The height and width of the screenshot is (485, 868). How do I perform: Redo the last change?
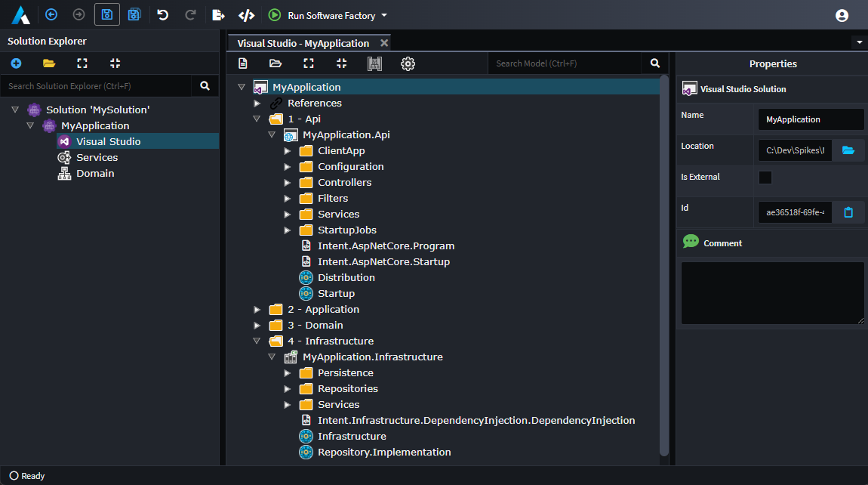[x=190, y=15]
